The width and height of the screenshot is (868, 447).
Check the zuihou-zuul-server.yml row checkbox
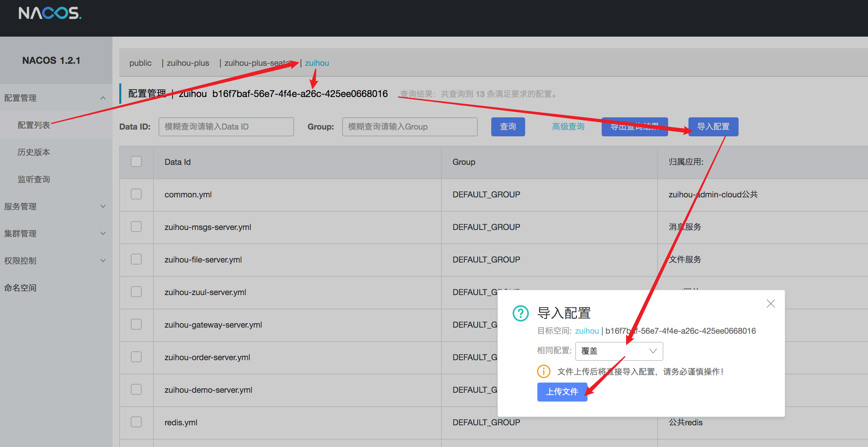click(136, 292)
